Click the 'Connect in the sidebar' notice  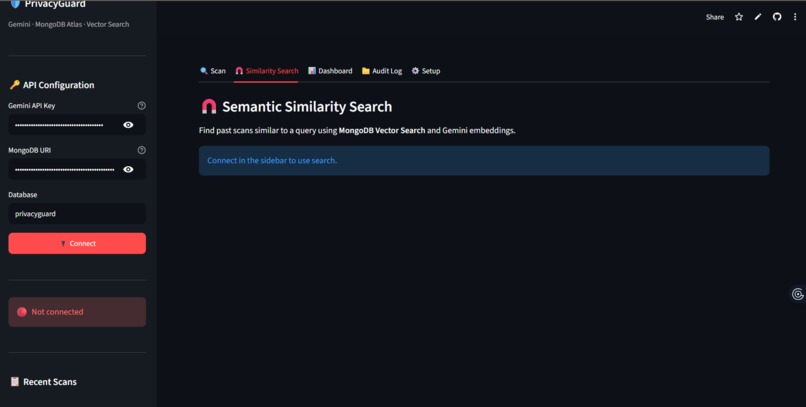(x=484, y=160)
